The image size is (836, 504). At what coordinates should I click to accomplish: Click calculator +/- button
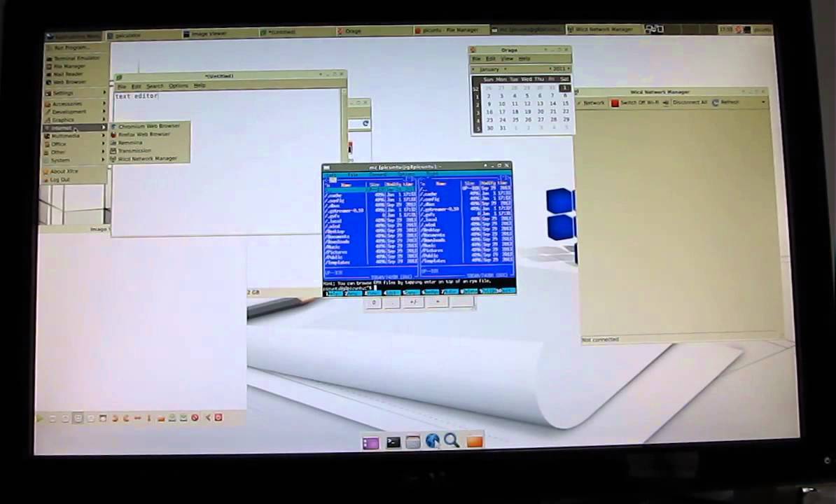pyautogui.click(x=414, y=302)
